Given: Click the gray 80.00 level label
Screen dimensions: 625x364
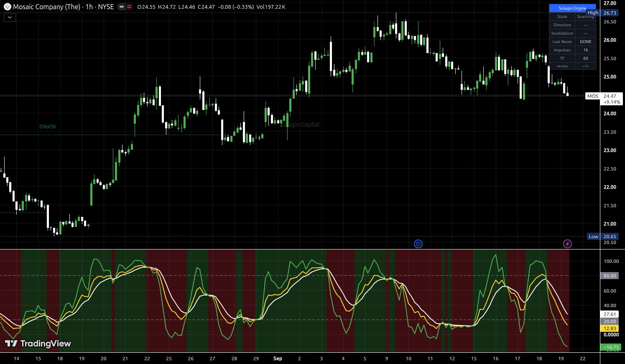Looking at the screenshot, I should 610,276.
